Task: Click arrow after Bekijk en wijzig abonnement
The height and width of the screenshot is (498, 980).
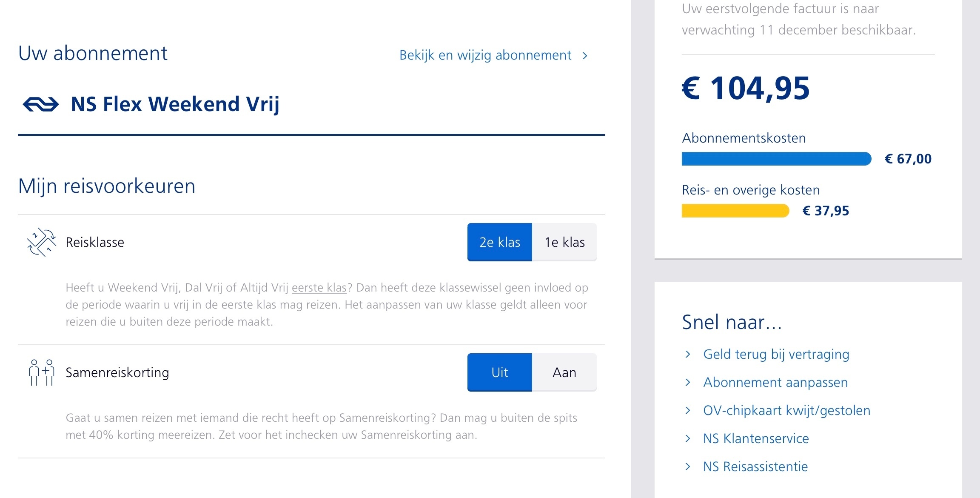Action: click(x=585, y=55)
